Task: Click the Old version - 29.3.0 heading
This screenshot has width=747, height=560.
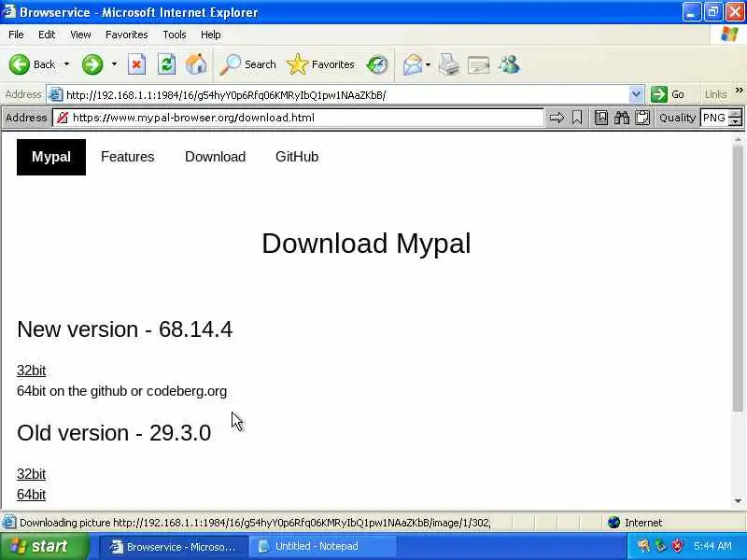Action: pyautogui.click(x=114, y=433)
